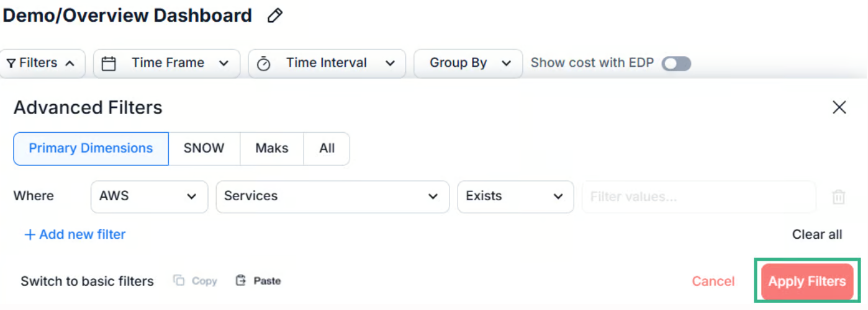Click the Paste filters icon
Viewport: 868px width, 310px height.
pos(241,281)
